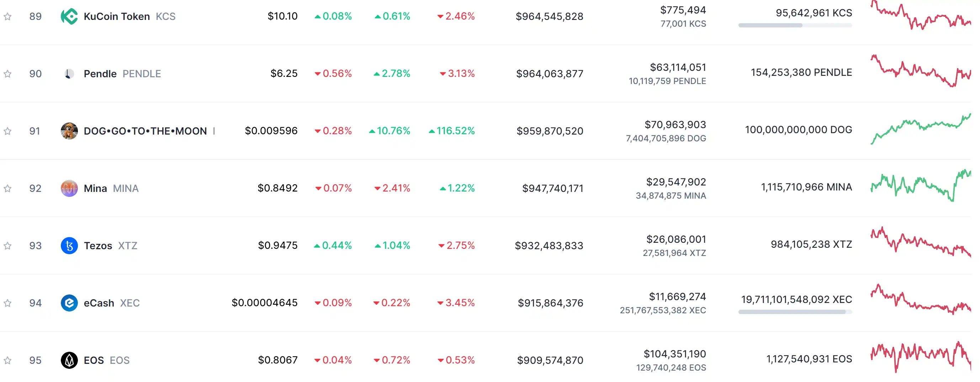Click Pendle's 24h volume $63,114,051
This screenshot has width=980, height=382.
pos(678,67)
